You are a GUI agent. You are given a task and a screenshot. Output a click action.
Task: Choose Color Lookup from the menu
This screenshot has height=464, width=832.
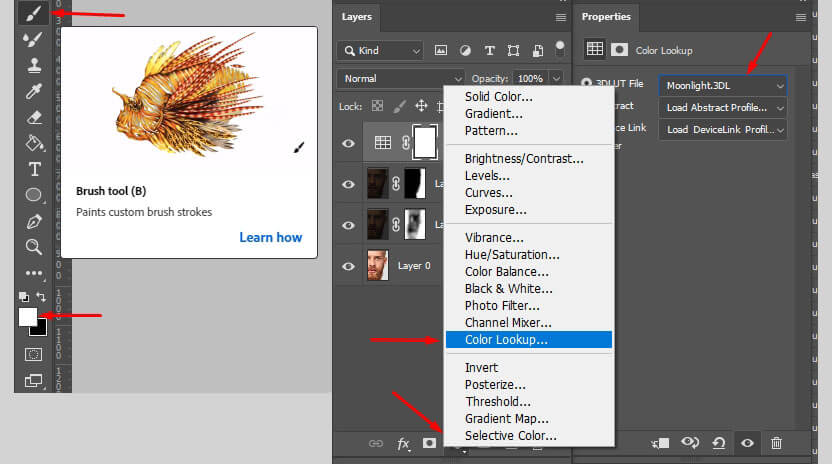tap(528, 340)
